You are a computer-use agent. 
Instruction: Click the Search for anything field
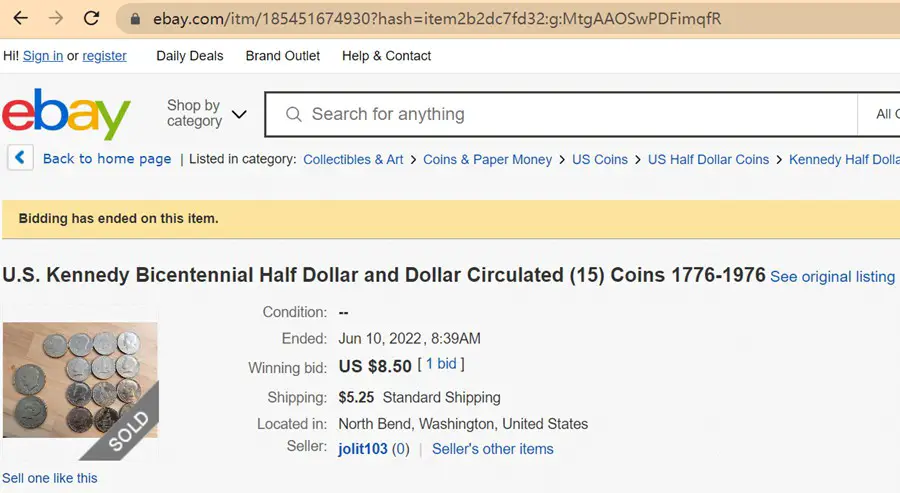click(x=560, y=114)
